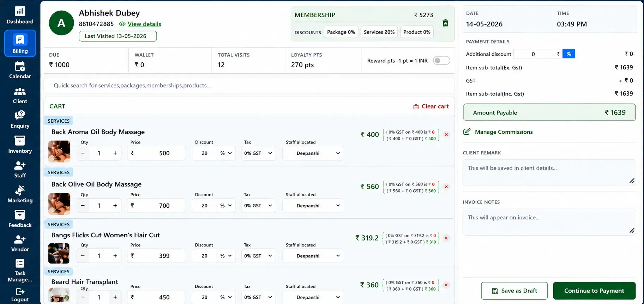Click the Last Visited 13-05-2026 badge
Viewport: 644px width, 304px height.
pyautogui.click(x=118, y=36)
